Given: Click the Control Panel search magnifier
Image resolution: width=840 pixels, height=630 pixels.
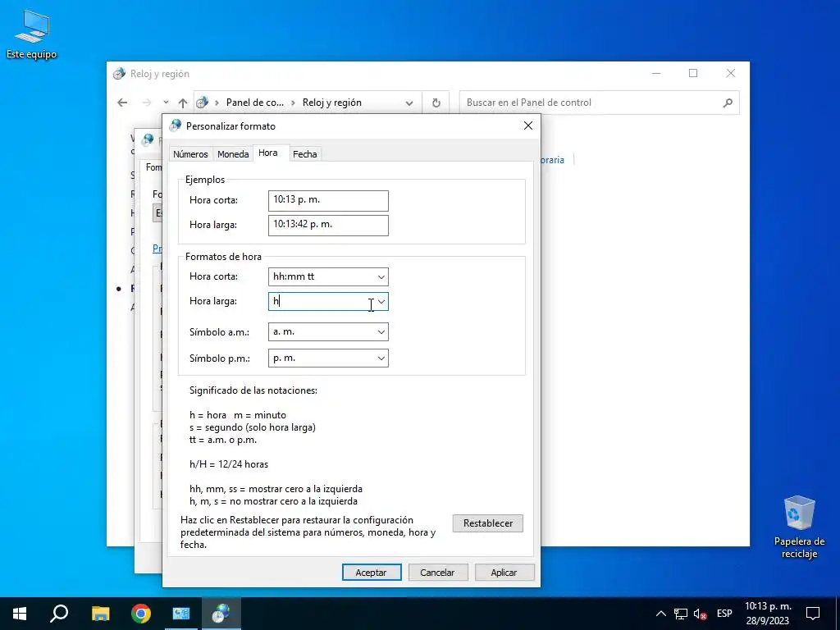Looking at the screenshot, I should tap(728, 103).
